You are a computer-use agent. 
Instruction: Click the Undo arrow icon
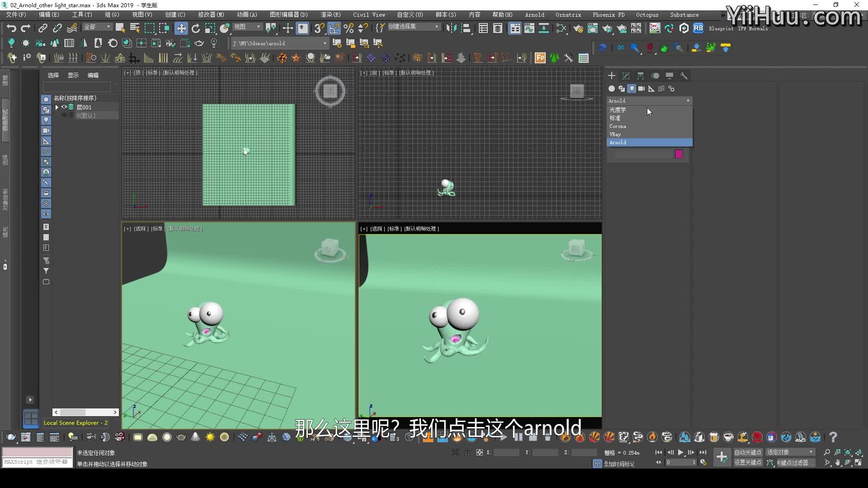11,28
